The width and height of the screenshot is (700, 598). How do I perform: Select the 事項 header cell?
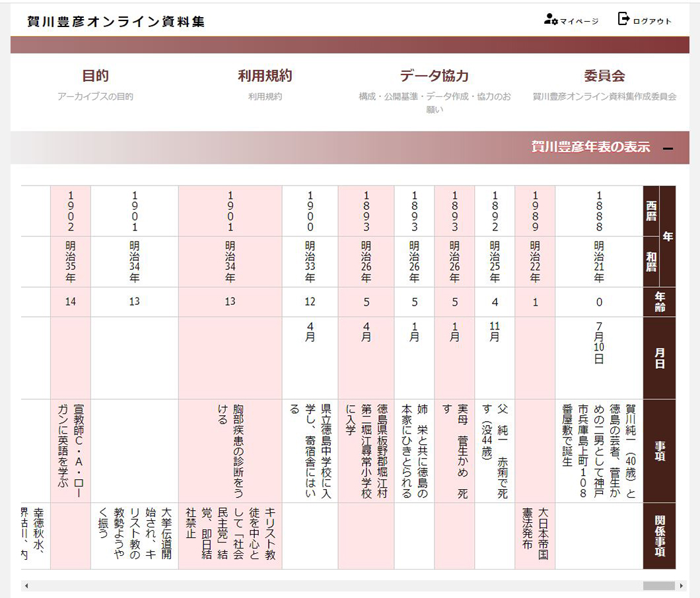(659, 451)
